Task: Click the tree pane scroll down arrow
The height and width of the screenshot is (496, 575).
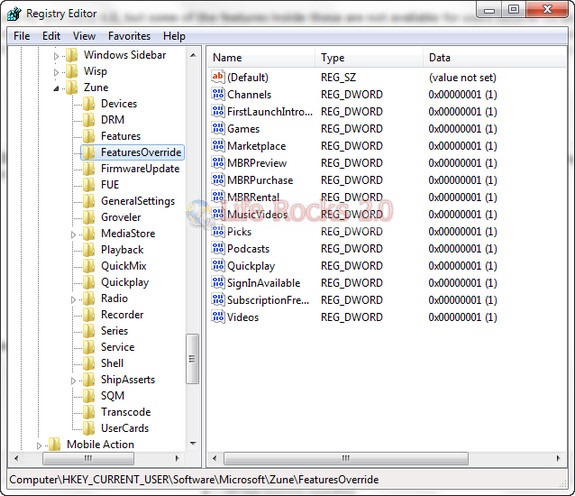Action: (193, 444)
